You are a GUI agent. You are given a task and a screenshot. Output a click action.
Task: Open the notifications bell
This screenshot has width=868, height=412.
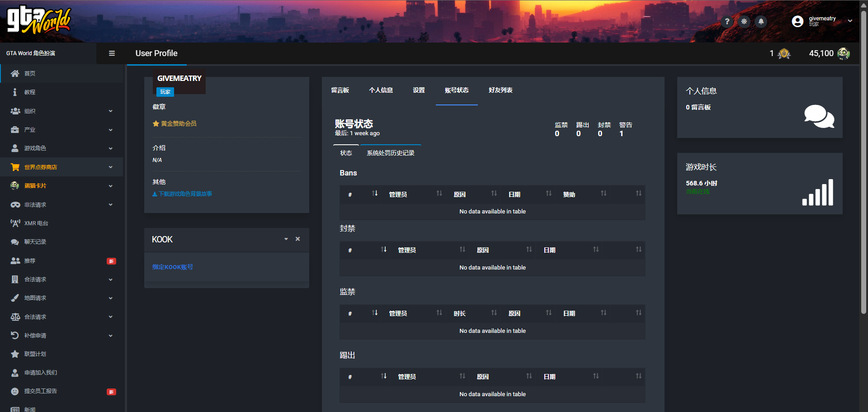[x=761, y=21]
